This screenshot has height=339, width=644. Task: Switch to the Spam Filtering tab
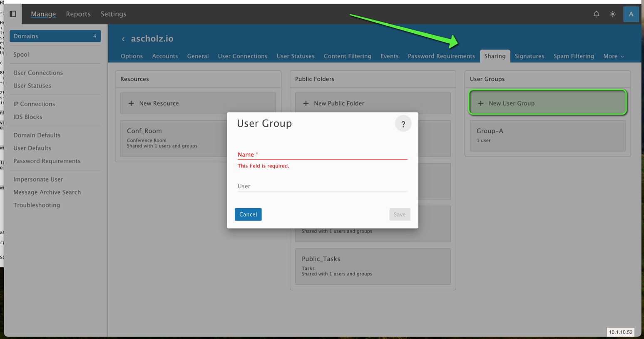click(573, 56)
